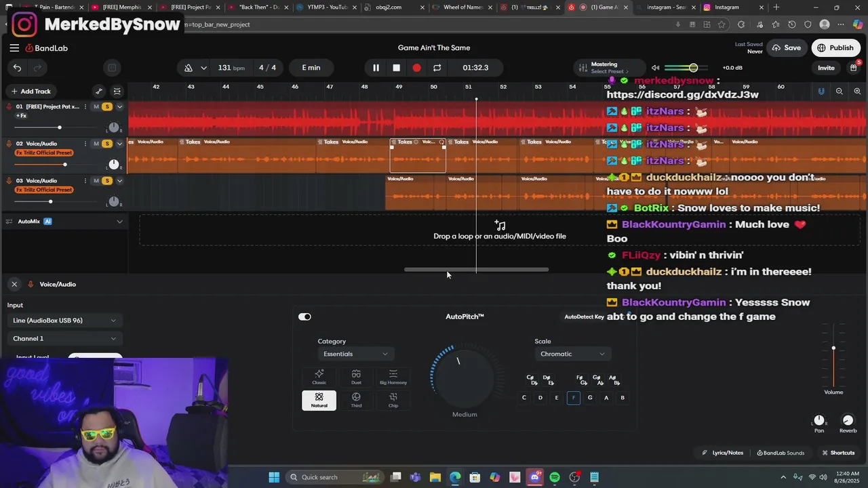Click the Add Track button
This screenshot has width=868, height=488.
coord(31,91)
